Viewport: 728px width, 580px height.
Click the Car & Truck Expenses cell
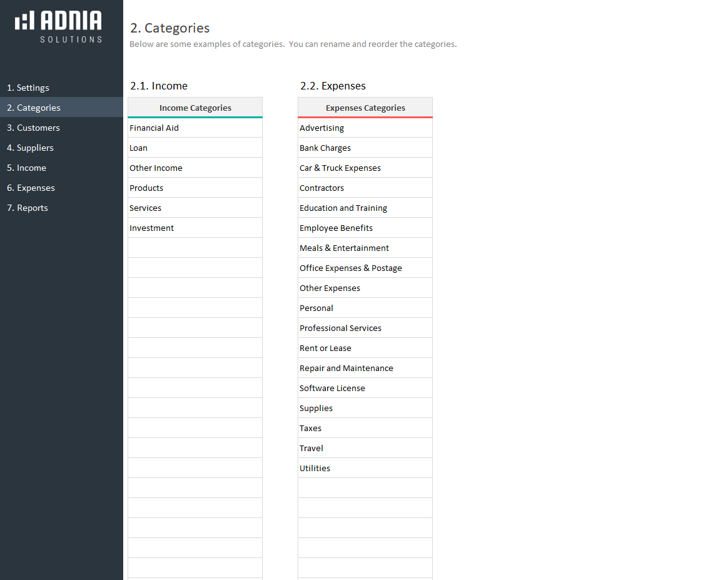pyautogui.click(x=365, y=168)
